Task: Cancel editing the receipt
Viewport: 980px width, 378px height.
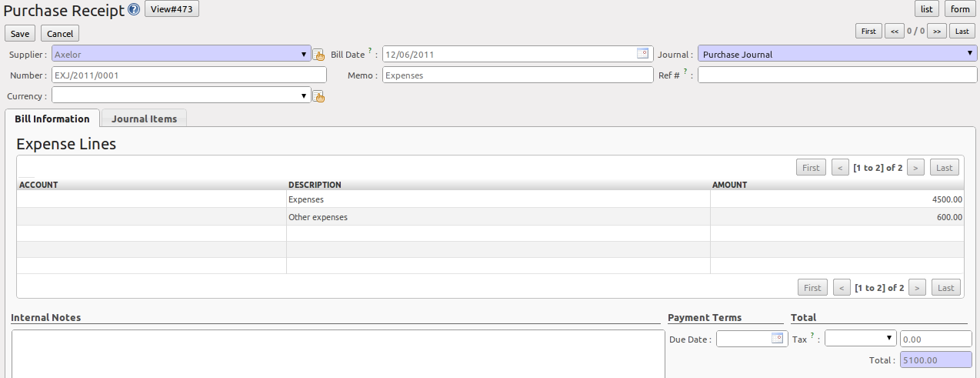Action: tap(60, 34)
